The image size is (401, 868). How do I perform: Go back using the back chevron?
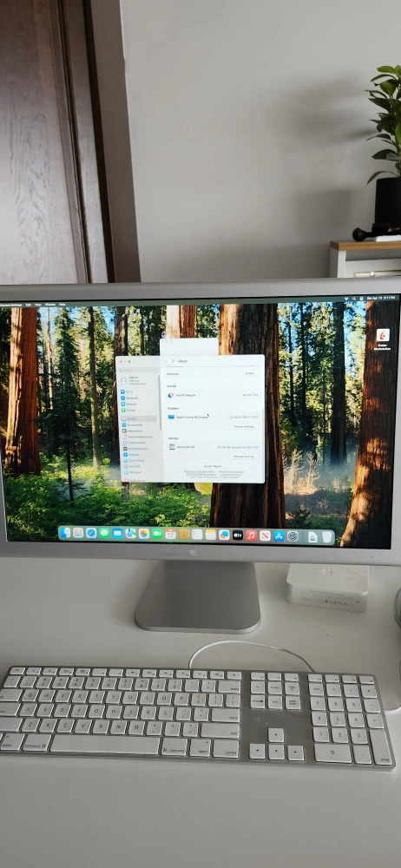(166, 361)
